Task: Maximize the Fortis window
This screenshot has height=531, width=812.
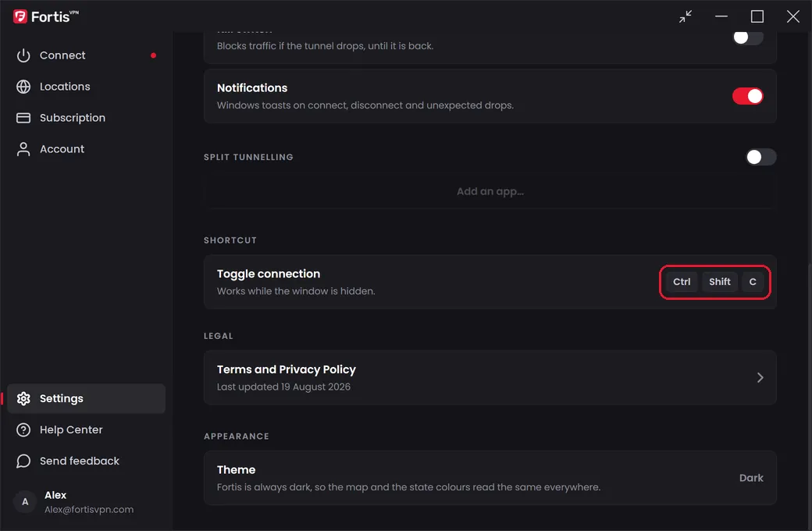Action: [757, 16]
